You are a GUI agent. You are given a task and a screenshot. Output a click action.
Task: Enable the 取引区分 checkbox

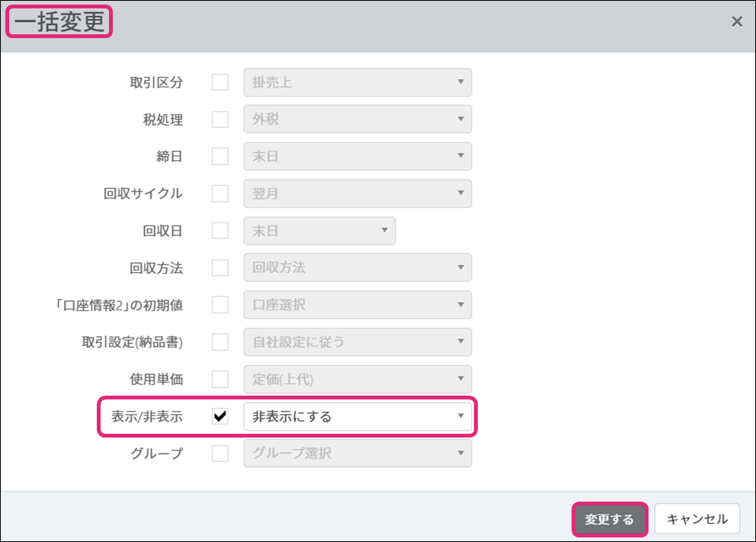(220, 82)
